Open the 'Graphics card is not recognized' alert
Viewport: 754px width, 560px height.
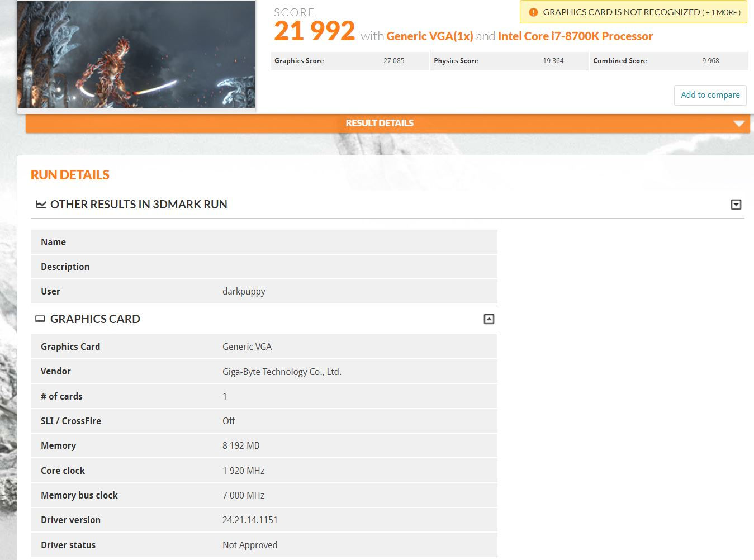click(633, 12)
